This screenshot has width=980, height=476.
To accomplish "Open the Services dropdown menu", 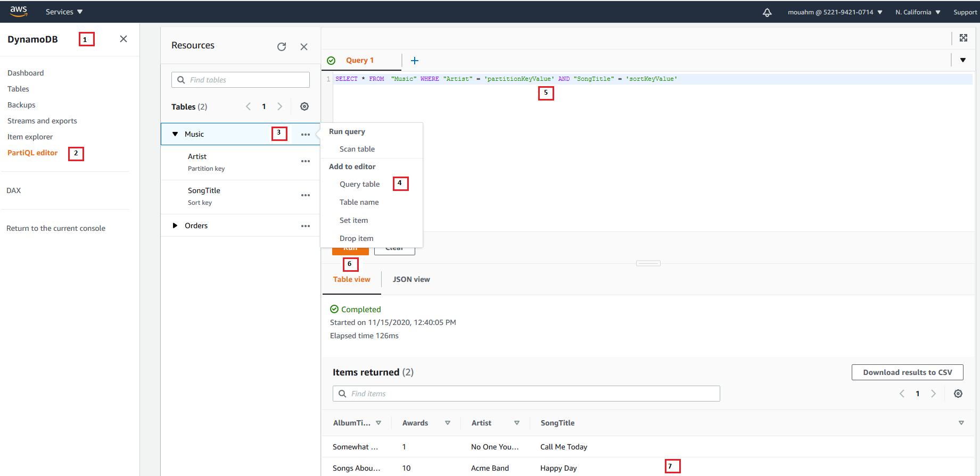I will coord(64,12).
